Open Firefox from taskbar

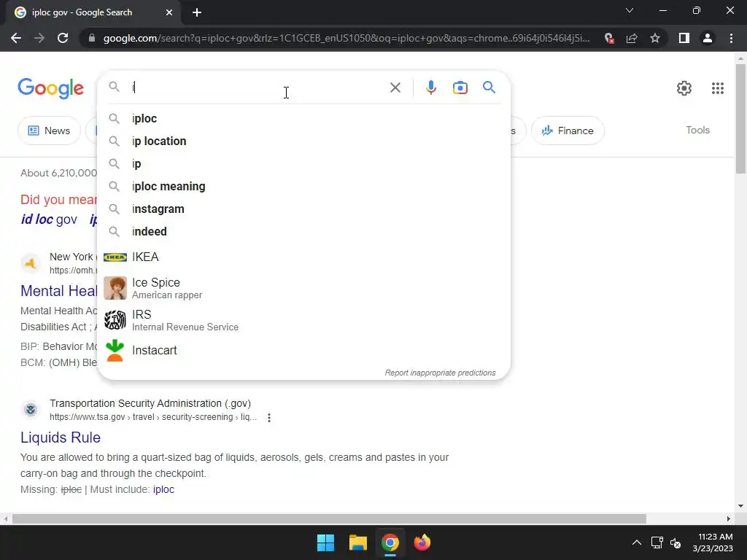click(422, 542)
